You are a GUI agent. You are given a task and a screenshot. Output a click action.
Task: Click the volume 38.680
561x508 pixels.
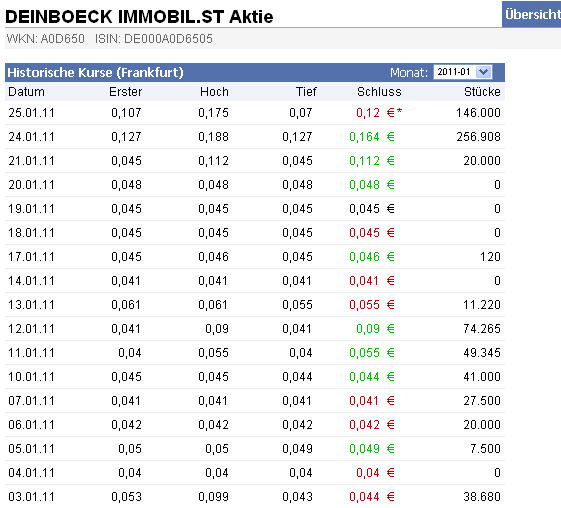point(482,497)
